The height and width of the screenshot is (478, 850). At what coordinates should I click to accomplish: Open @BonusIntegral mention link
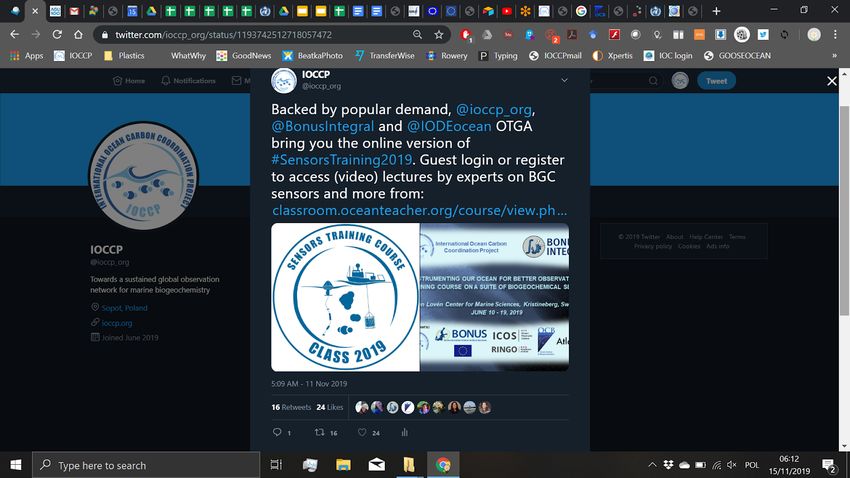[323, 126]
